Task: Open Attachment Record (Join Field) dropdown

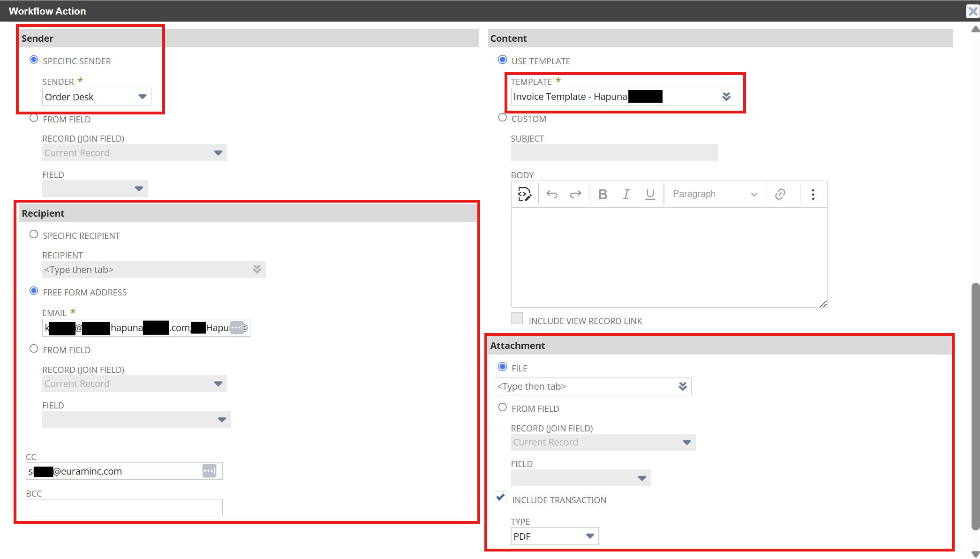Action: point(603,442)
